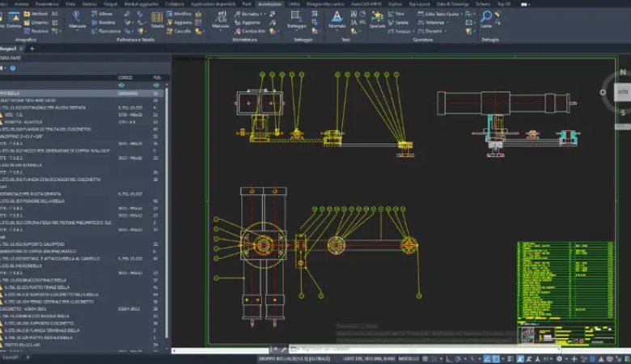631x364 pixels.
Task: Click the Cambia Attr. button
Action: [x=252, y=32]
